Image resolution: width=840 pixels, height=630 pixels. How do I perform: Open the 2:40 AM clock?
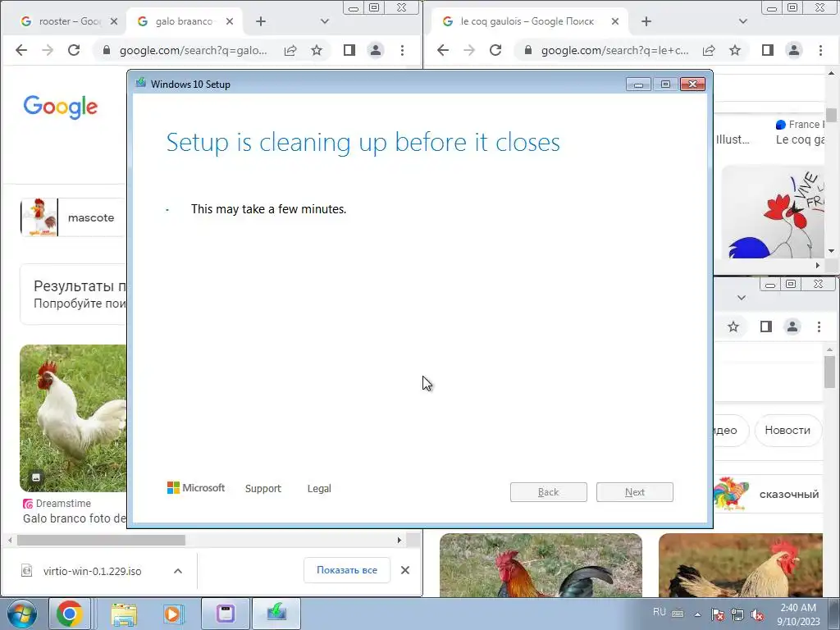tap(798, 614)
